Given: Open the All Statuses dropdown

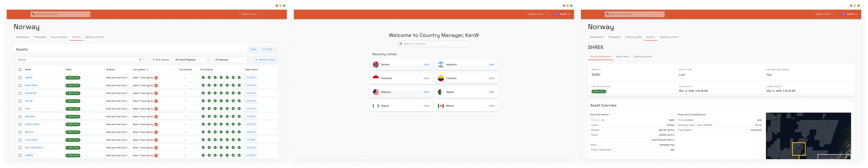Looking at the screenshot, I should click(x=232, y=60).
